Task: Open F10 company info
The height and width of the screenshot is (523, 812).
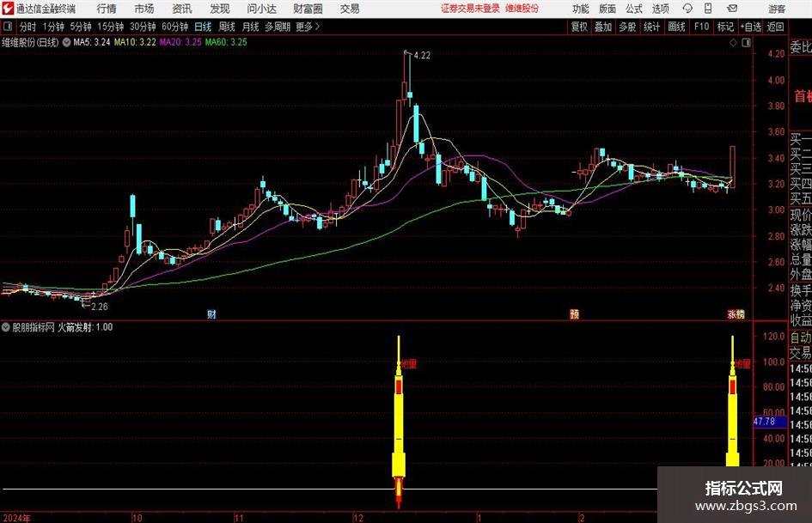Action: point(701,27)
